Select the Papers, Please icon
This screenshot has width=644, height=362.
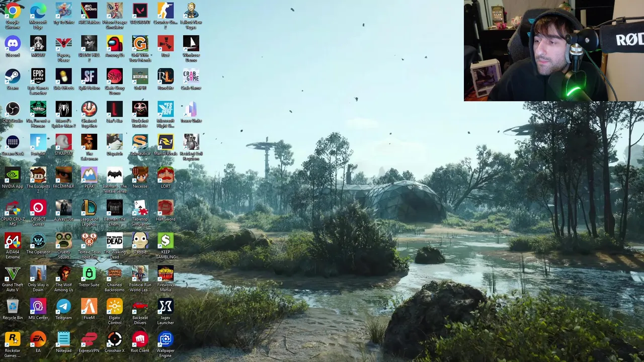tap(63, 44)
